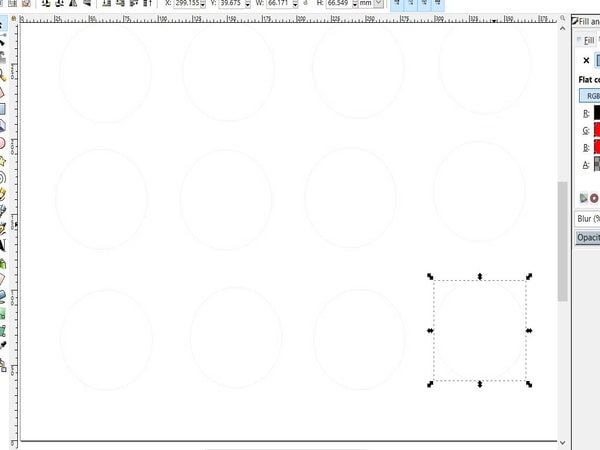The height and width of the screenshot is (450, 600).
Task: Click the R red channel slider
Action: point(597,113)
